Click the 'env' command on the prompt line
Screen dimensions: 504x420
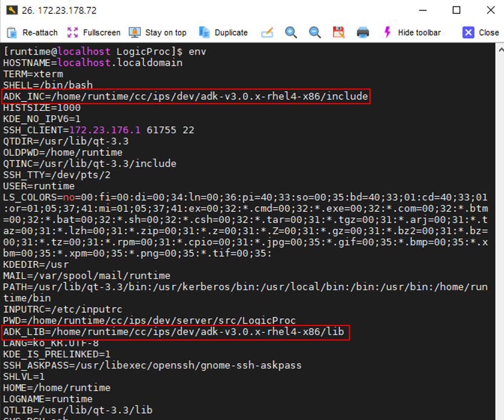point(197,52)
